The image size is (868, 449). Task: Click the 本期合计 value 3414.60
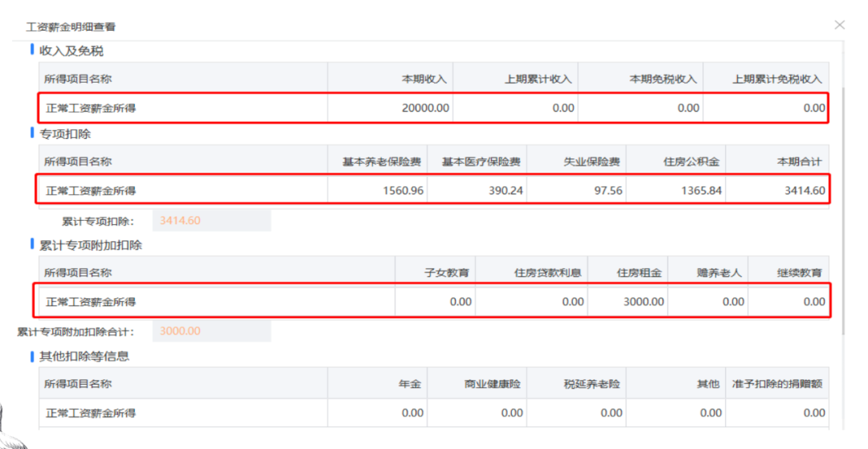[x=778, y=191]
